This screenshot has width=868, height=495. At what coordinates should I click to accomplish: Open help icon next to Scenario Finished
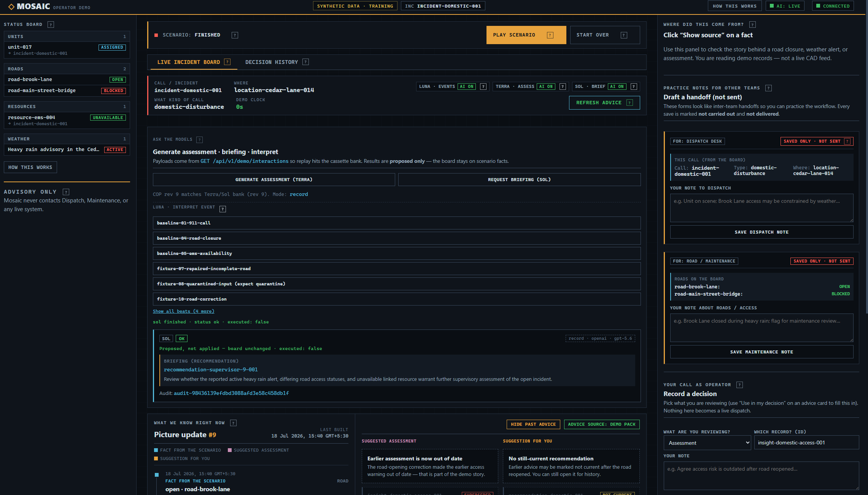235,35
